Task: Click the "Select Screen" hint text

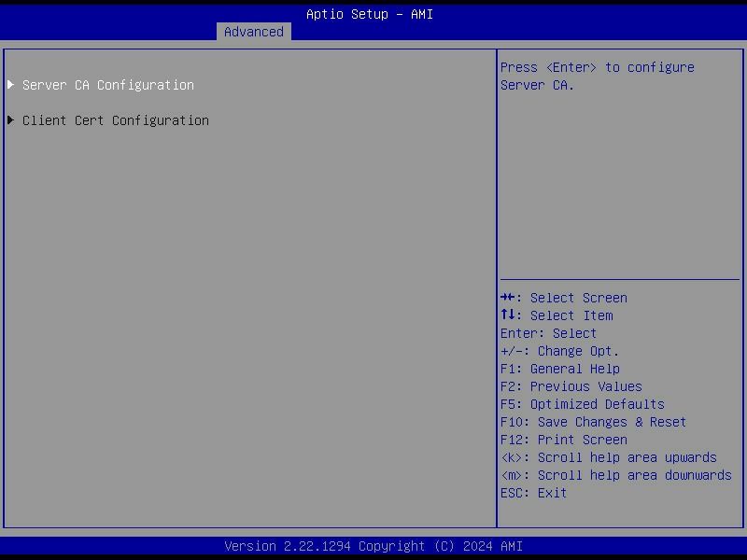Action: pos(578,298)
